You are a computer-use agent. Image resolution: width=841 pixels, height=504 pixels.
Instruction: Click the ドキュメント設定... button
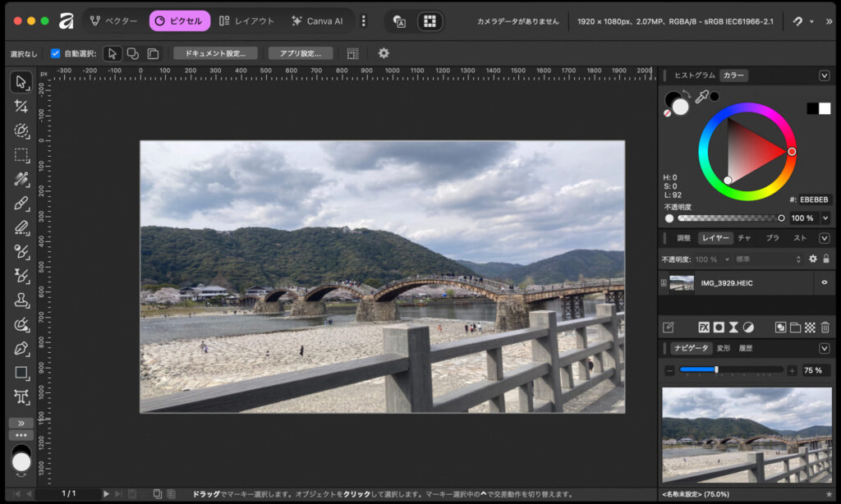(215, 53)
